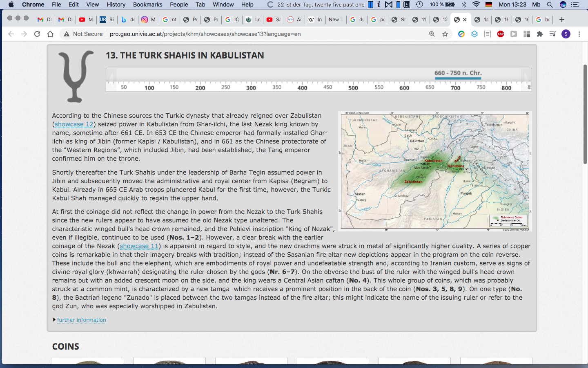Screen dimensions: 588x368
Task: Switch to the Instagram tab
Action: [148, 19]
